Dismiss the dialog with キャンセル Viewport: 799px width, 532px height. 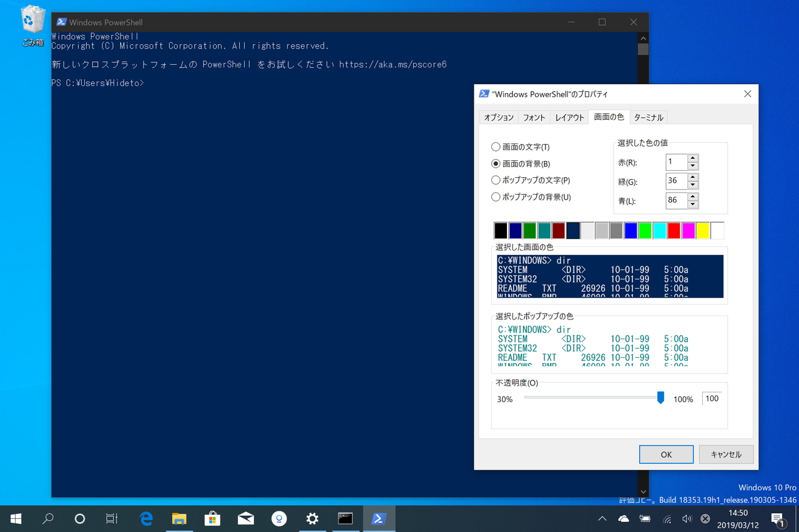click(726, 454)
